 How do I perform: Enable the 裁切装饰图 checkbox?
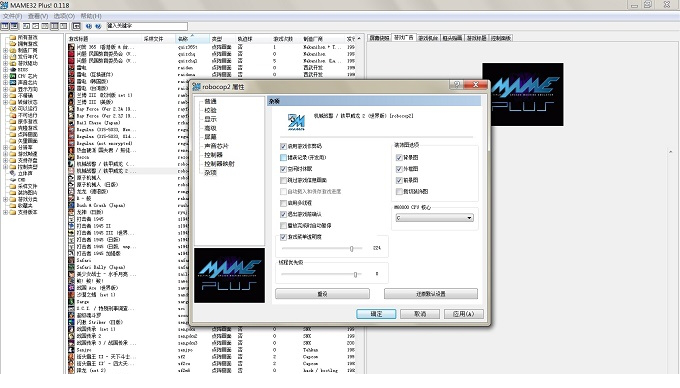[x=399, y=192]
